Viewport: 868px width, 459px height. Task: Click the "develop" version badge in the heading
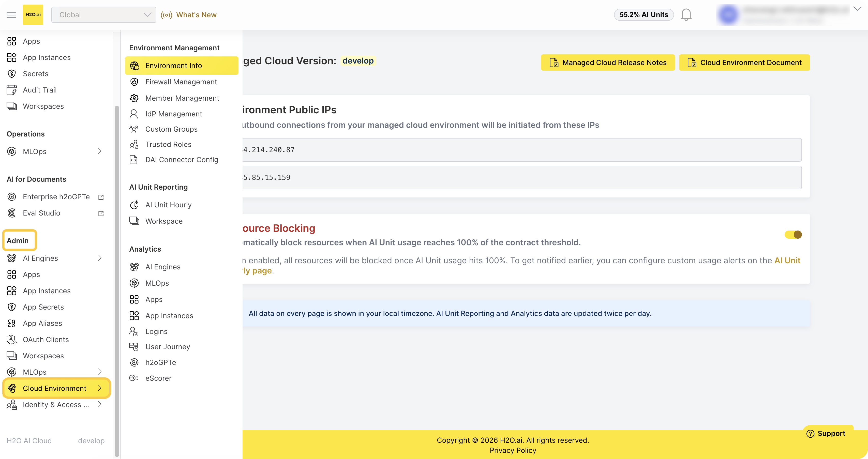tap(358, 61)
